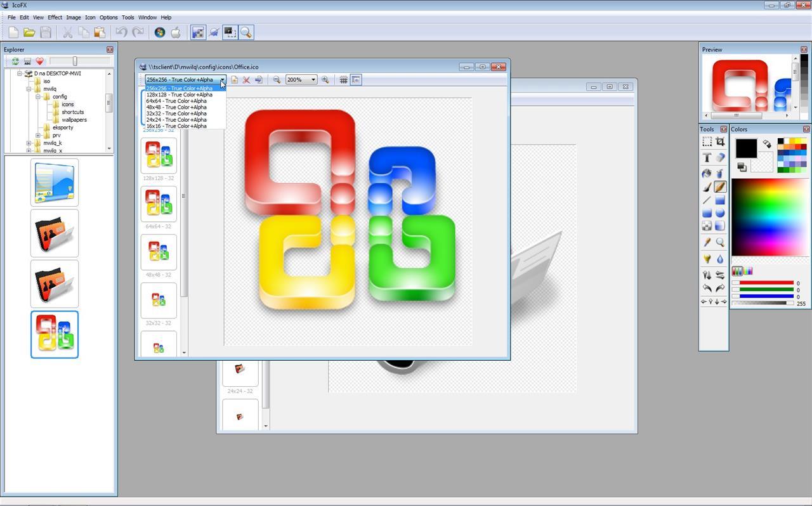812x506 pixels.
Task: Select the shortcuts folder in Explorer
Action: pyautogui.click(x=73, y=112)
